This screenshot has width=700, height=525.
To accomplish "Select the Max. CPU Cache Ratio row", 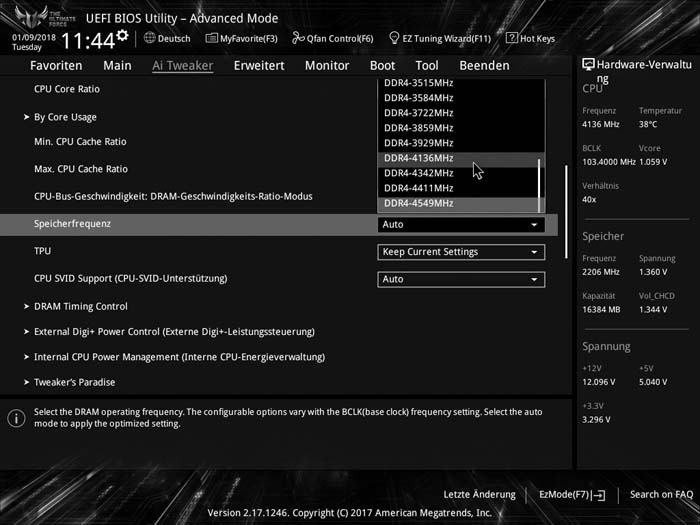I will pos(81,169).
